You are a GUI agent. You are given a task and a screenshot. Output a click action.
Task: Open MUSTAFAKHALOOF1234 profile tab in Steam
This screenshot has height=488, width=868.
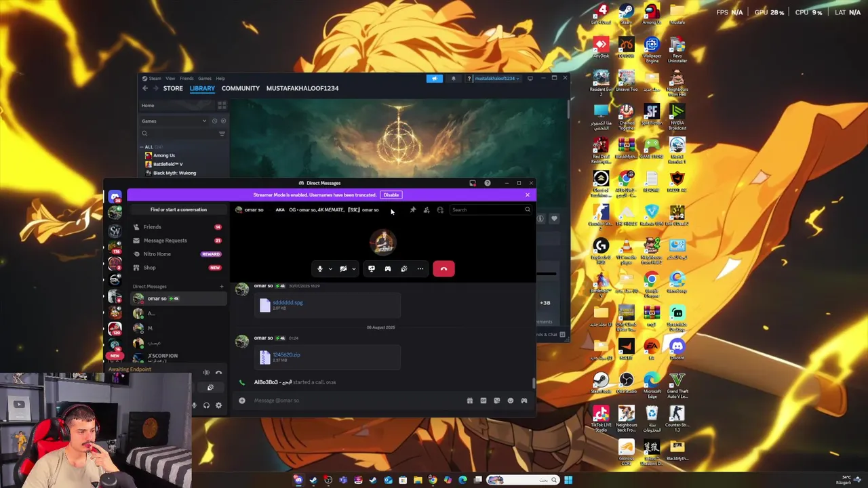[302, 88]
